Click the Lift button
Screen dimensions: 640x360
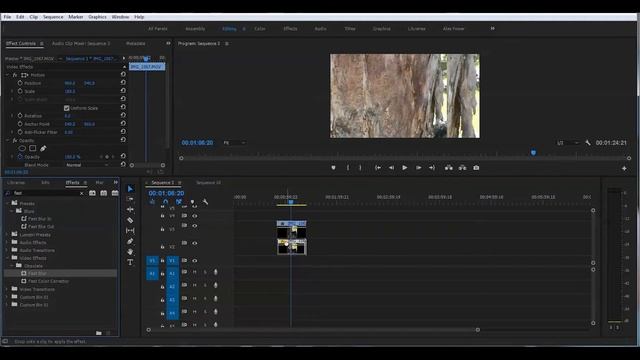click(x=449, y=168)
